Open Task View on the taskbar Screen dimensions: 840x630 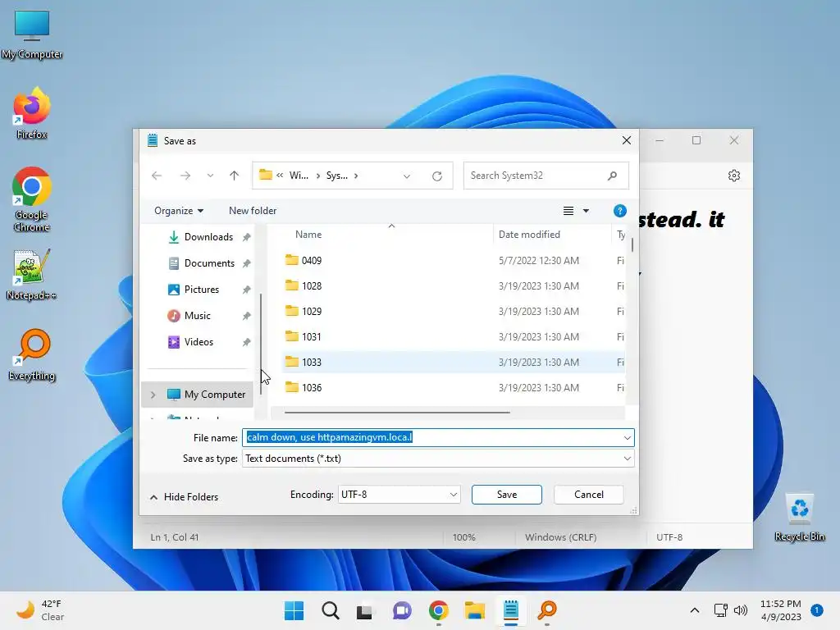pos(364,610)
